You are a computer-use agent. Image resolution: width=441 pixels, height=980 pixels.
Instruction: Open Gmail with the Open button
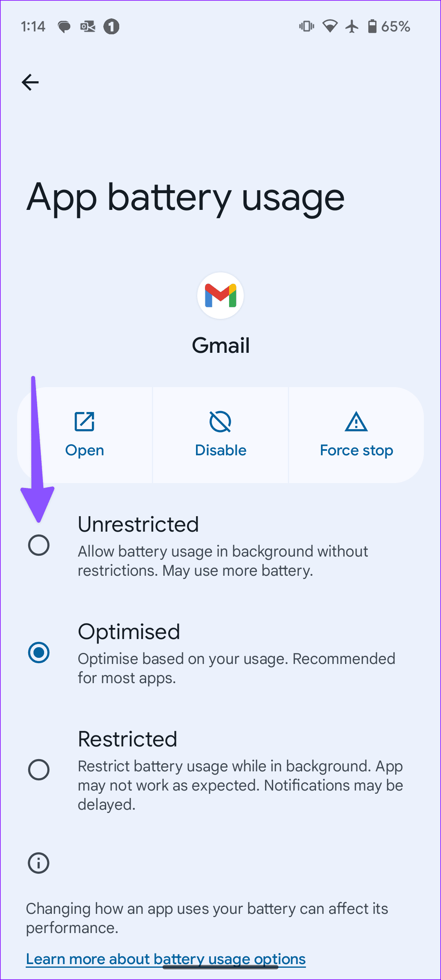click(x=84, y=450)
